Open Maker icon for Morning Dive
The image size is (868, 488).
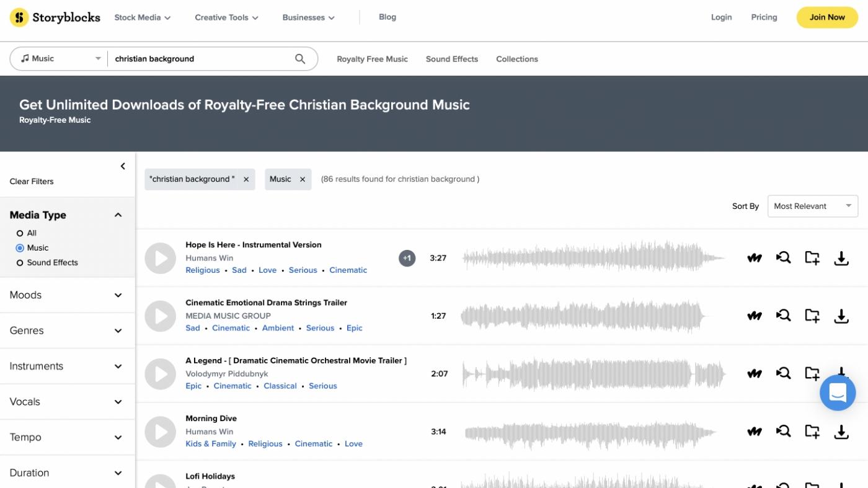[755, 432]
